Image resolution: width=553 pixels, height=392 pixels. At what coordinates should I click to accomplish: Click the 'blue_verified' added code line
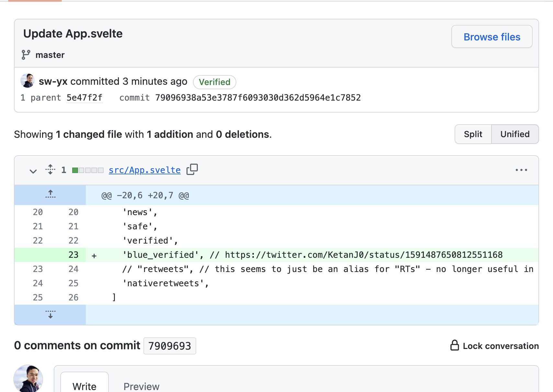[312, 255]
